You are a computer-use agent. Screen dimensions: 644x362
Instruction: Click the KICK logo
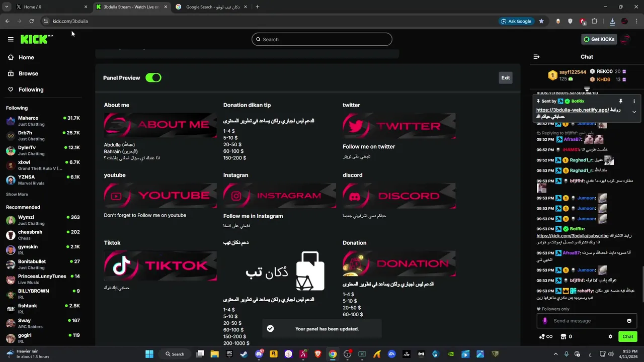(x=36, y=39)
